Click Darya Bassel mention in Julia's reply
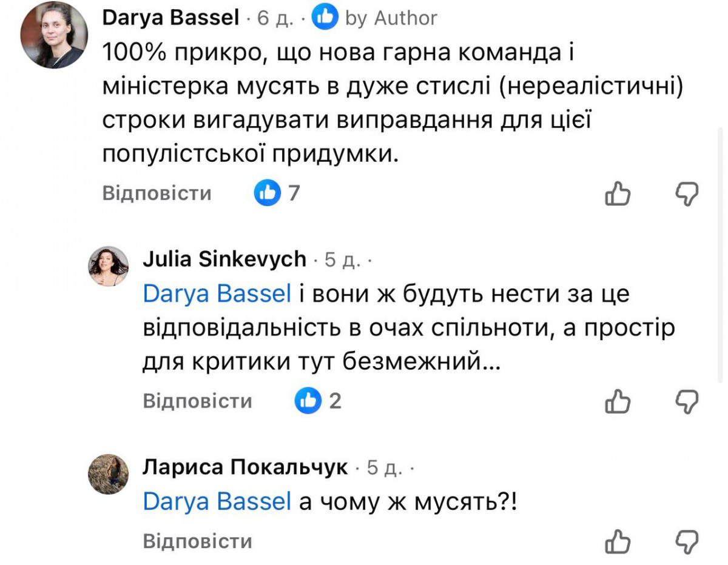This screenshot has height=565, width=728. [217, 294]
